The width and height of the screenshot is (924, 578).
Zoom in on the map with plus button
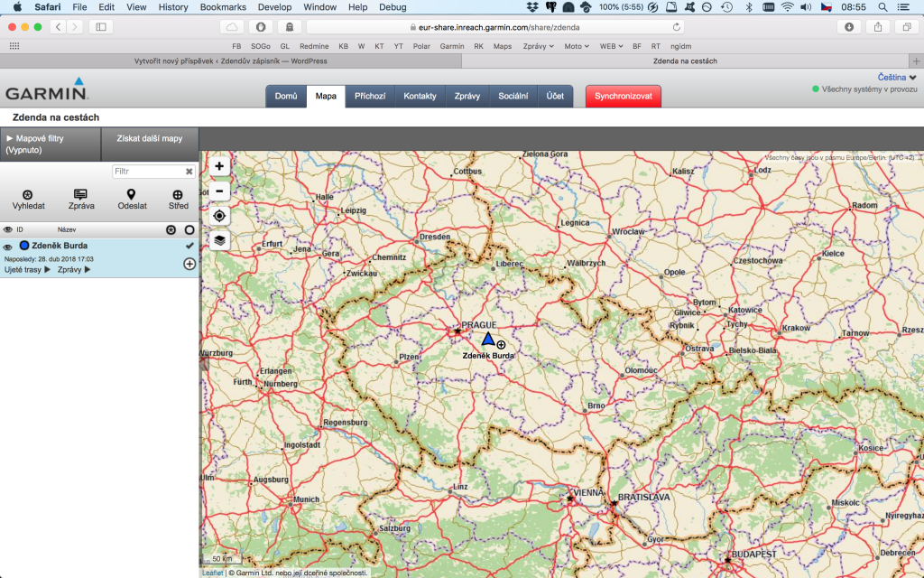tap(219, 166)
